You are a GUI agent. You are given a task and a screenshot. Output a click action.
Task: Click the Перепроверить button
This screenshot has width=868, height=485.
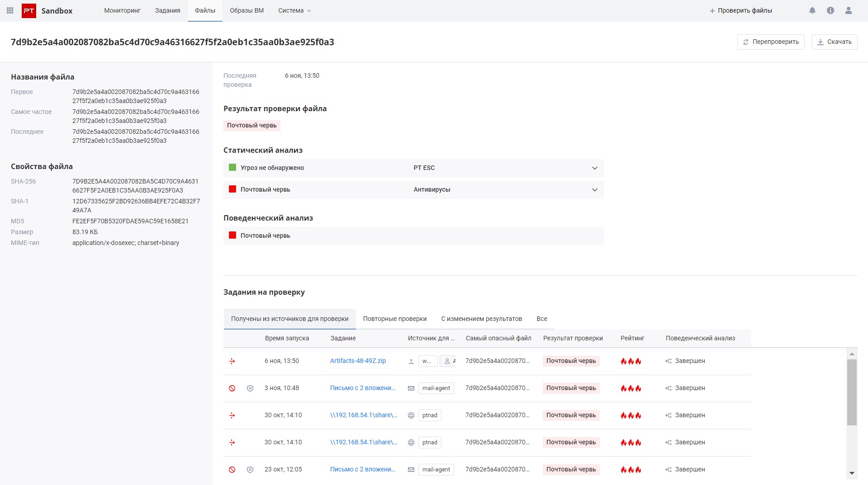770,42
